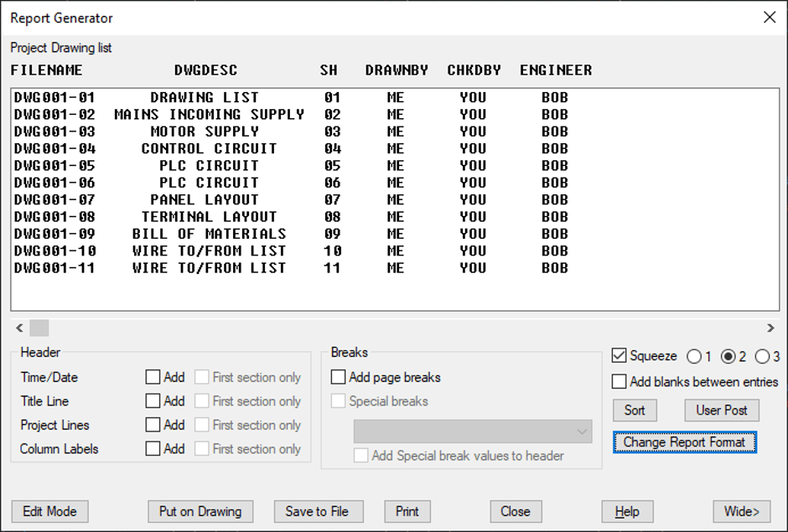
Task: Uncheck the Squeeze checkbox
Action: click(x=620, y=356)
